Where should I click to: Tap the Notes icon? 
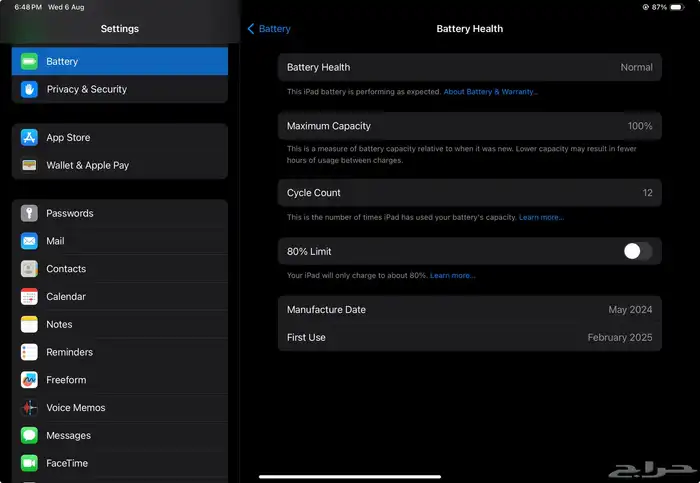coord(29,325)
